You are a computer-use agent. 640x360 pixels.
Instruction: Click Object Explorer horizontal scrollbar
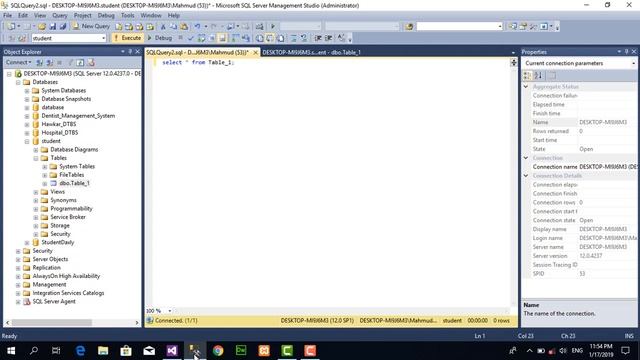click(x=51, y=322)
